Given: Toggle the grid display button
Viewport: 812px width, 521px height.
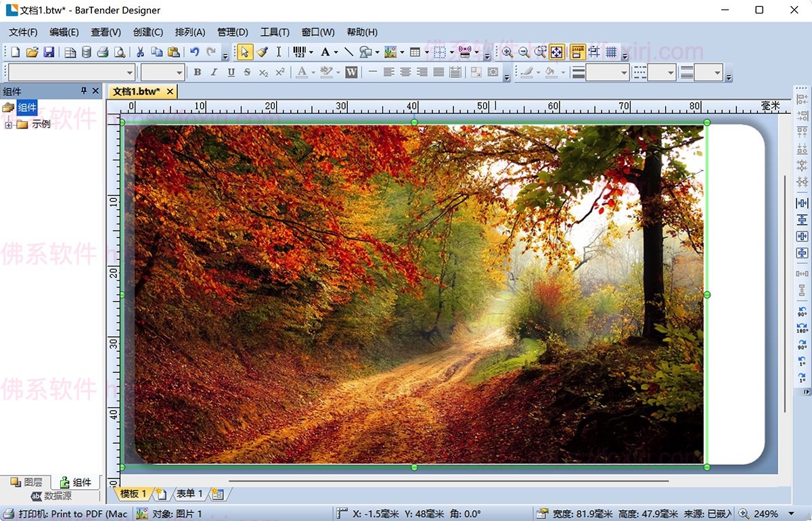Looking at the screenshot, I should point(611,52).
